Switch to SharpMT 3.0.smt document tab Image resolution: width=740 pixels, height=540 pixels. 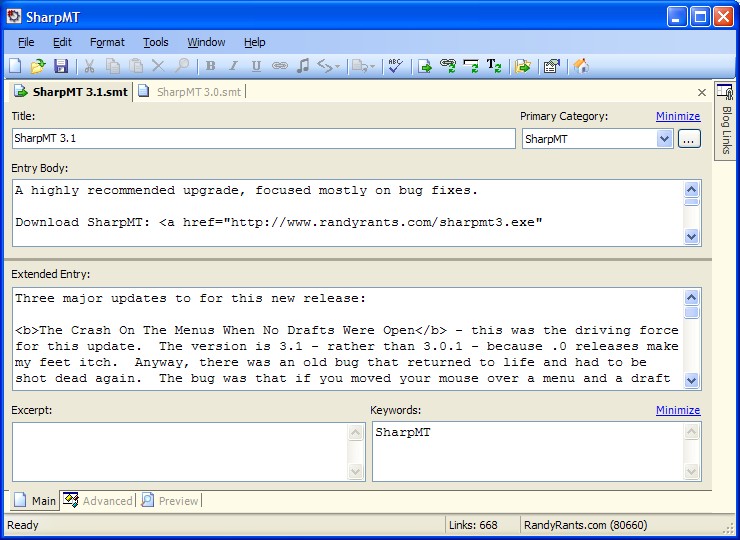[190, 92]
